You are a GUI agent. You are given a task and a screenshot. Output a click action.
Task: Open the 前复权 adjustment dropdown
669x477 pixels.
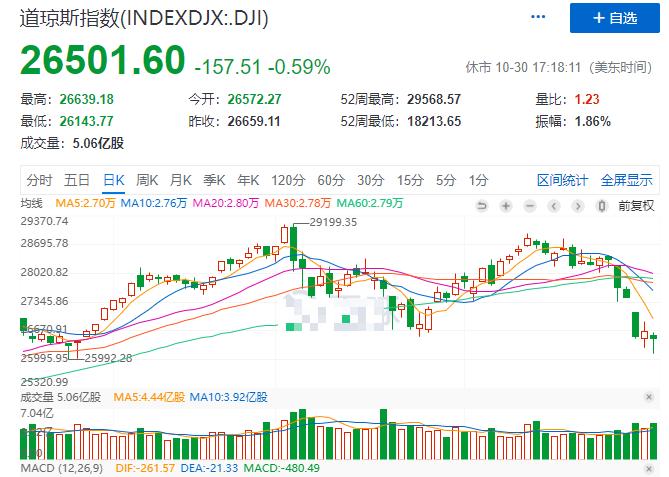pos(636,206)
